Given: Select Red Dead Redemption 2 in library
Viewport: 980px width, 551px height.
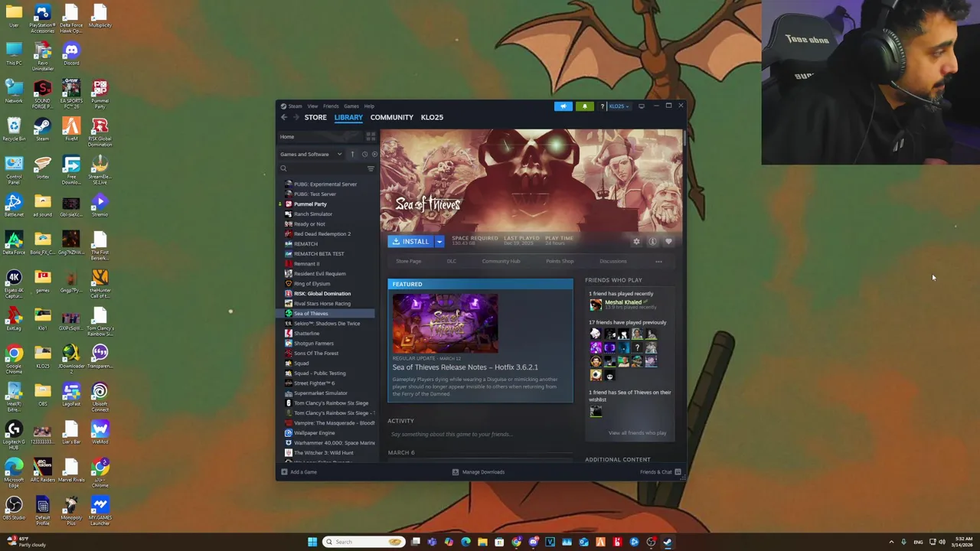Looking at the screenshot, I should (322, 234).
